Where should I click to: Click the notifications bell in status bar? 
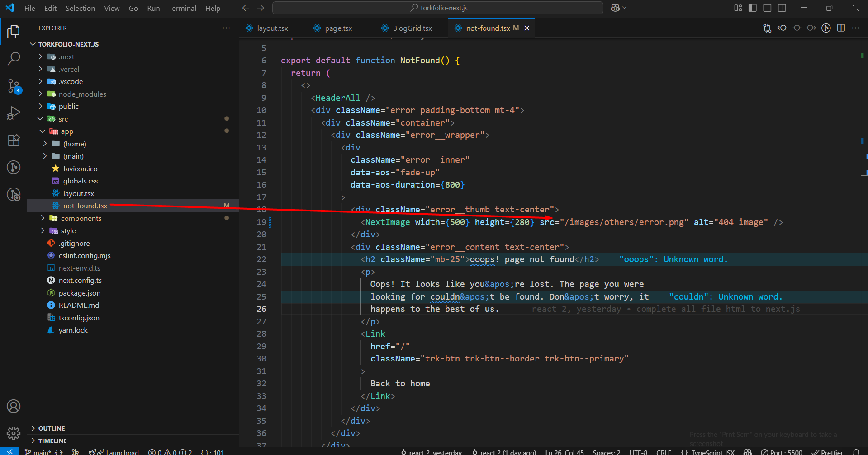coord(856,452)
